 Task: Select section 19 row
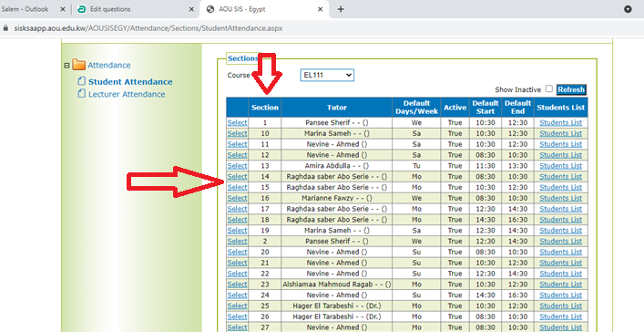[x=237, y=231]
